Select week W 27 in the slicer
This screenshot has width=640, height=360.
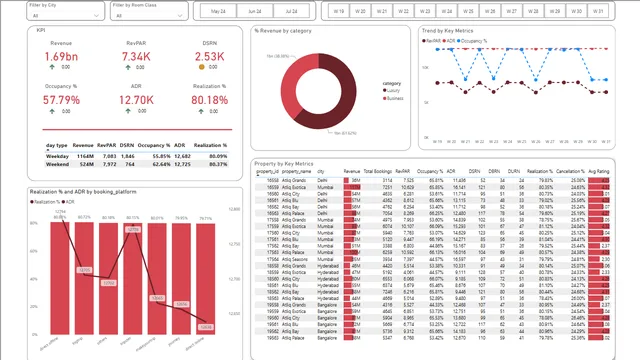(x=512, y=11)
